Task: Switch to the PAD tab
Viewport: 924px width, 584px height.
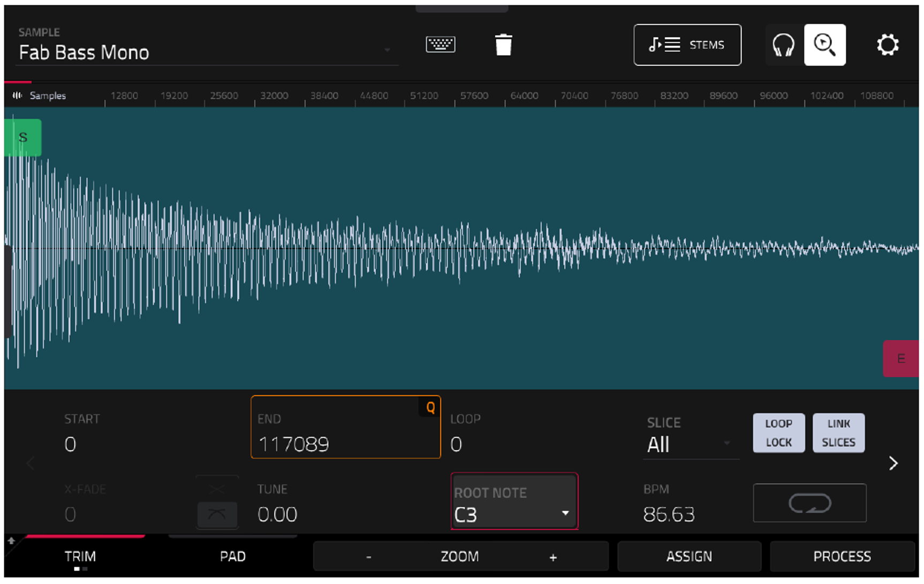Action: pos(233,557)
